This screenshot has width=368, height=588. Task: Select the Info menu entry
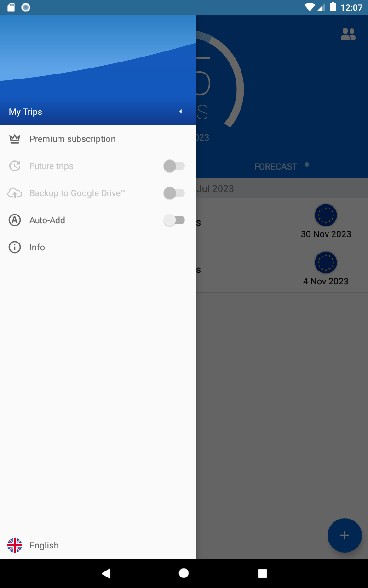click(x=98, y=247)
